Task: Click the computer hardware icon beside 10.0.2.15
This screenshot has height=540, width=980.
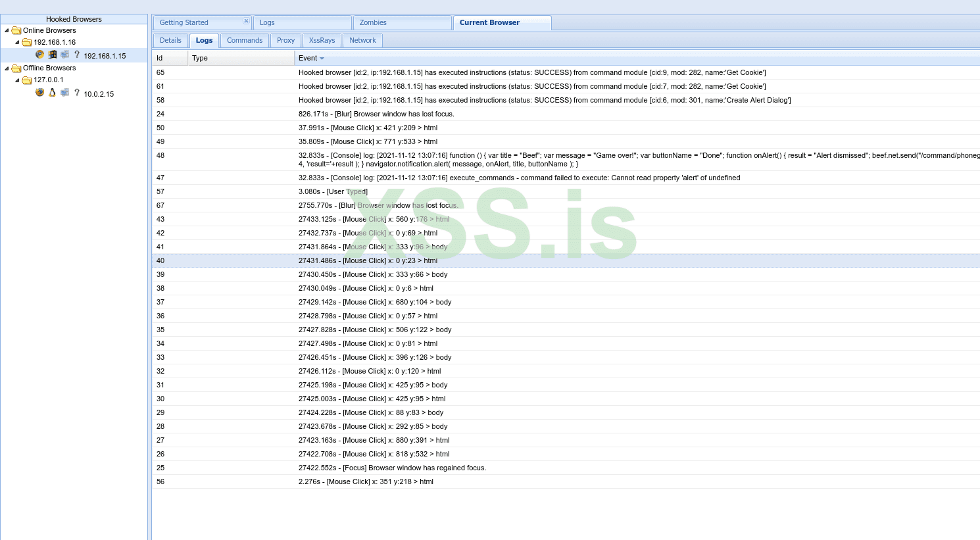Action: click(65, 93)
